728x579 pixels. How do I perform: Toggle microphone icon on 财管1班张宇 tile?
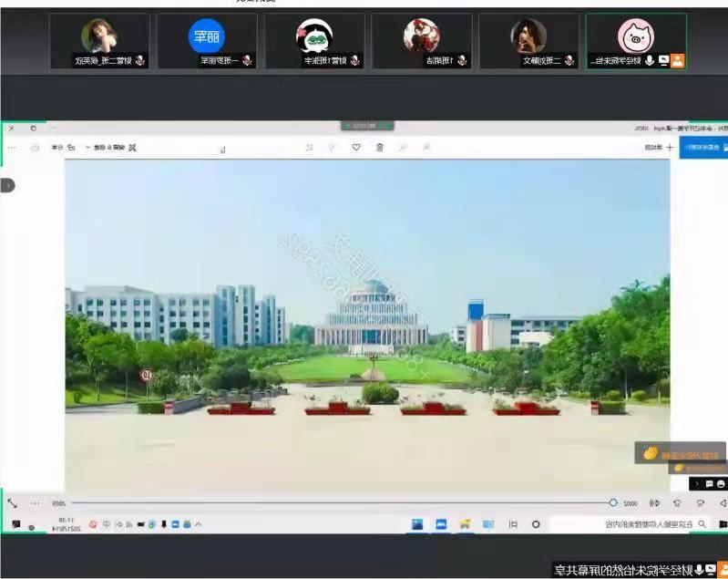point(355,61)
